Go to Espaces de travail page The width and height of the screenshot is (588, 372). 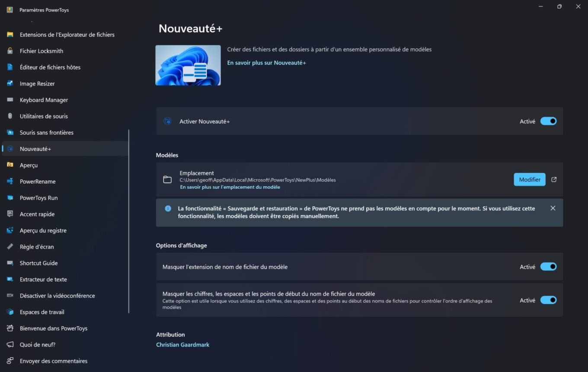[65, 312]
